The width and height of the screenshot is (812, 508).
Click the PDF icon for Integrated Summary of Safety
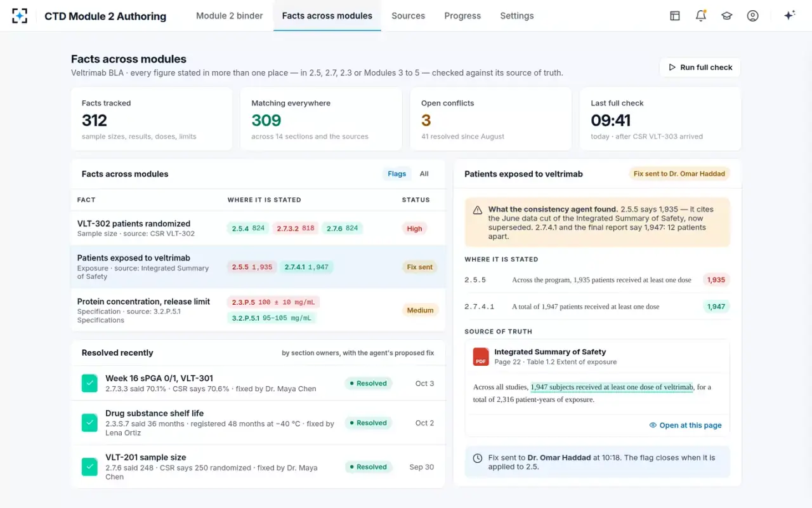481,357
